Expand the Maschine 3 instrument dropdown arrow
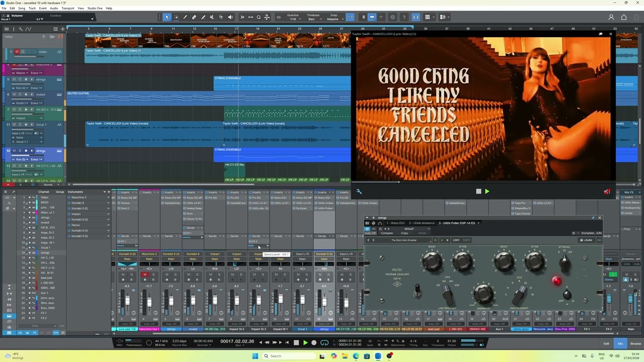This screenshot has height=362, width=644. 108,197
